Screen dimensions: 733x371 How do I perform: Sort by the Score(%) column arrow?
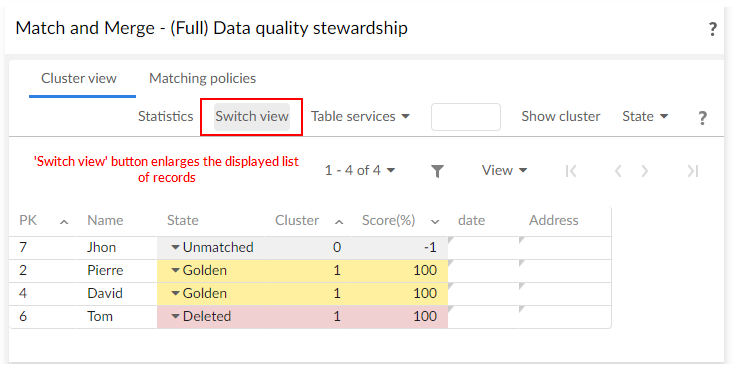[435, 221]
